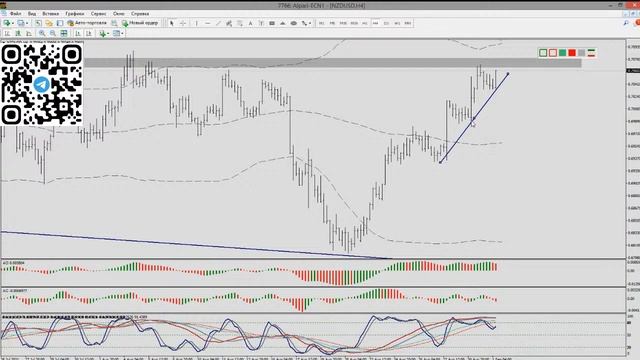Switch timeframe to M30
Viewport: 640px width, 360px height.
click(354, 23)
